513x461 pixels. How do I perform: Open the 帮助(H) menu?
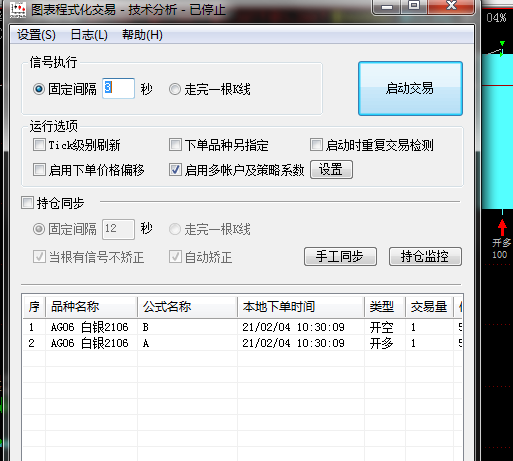(142, 35)
